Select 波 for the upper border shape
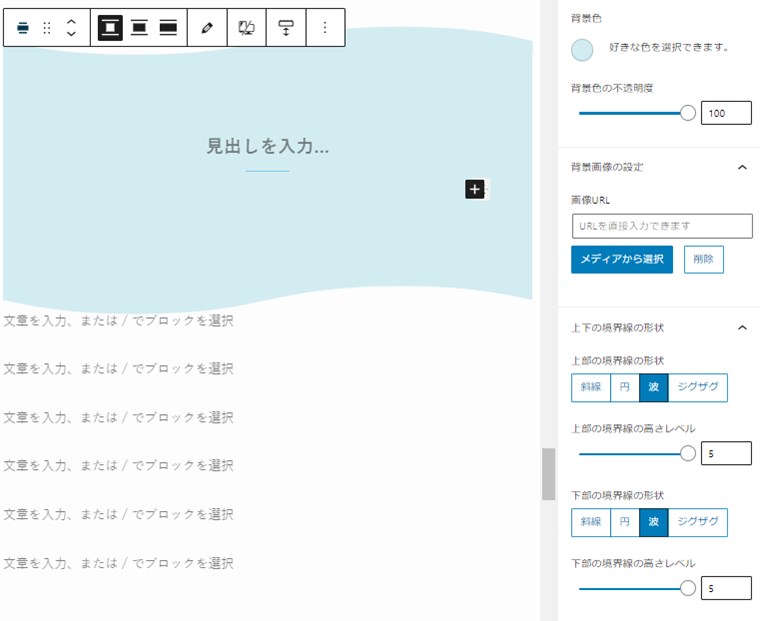The height and width of the screenshot is (621, 760). coord(654,387)
